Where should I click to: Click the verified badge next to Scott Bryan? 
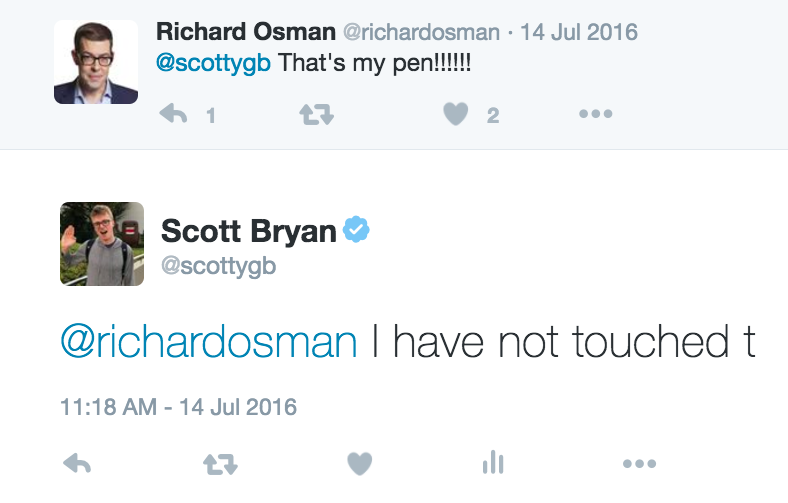click(356, 229)
